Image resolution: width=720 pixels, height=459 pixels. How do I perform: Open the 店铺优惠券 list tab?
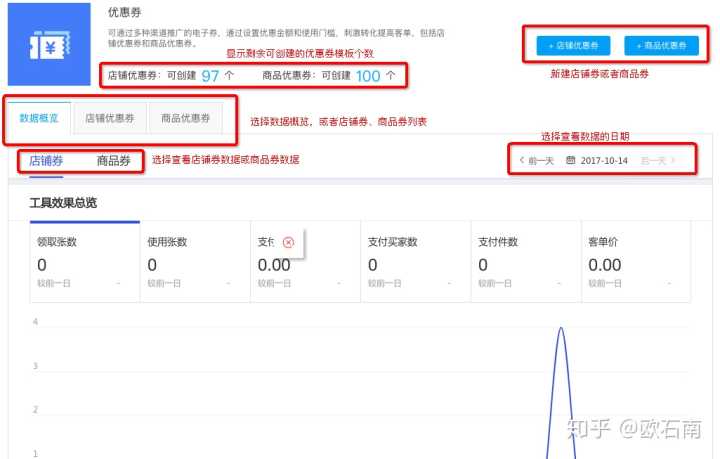110,118
